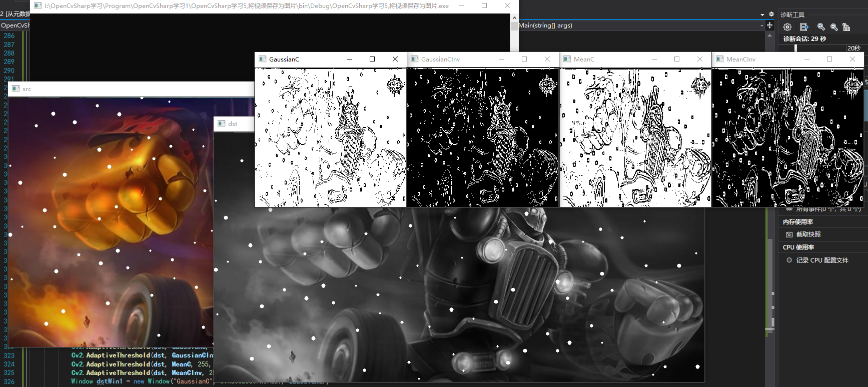Click the 诊断工具 panel title
The image size is (868, 387).
[x=792, y=14]
